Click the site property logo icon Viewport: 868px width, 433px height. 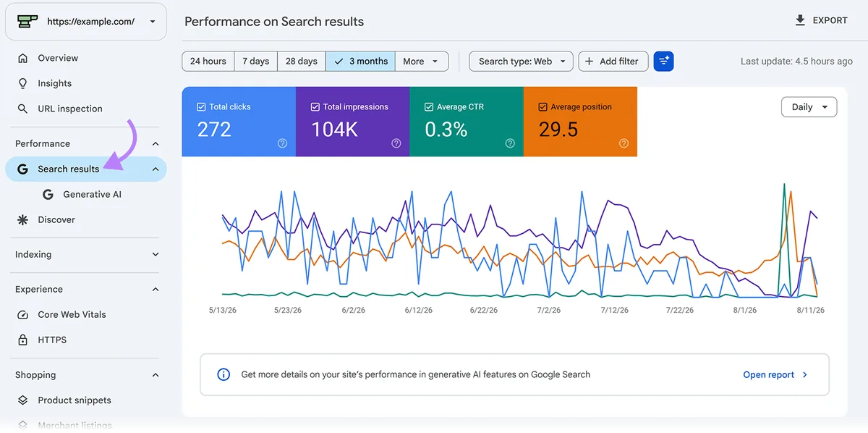(x=27, y=22)
